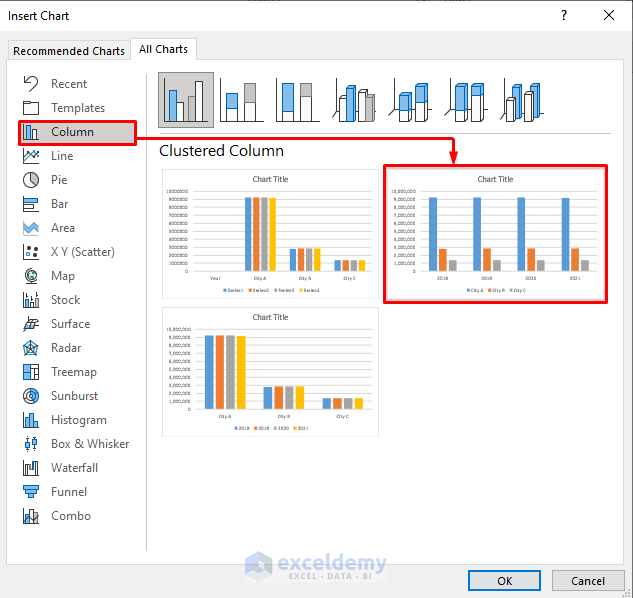The image size is (633, 598).
Task: Select the Stacked Column subtype icon
Action: pos(241,101)
